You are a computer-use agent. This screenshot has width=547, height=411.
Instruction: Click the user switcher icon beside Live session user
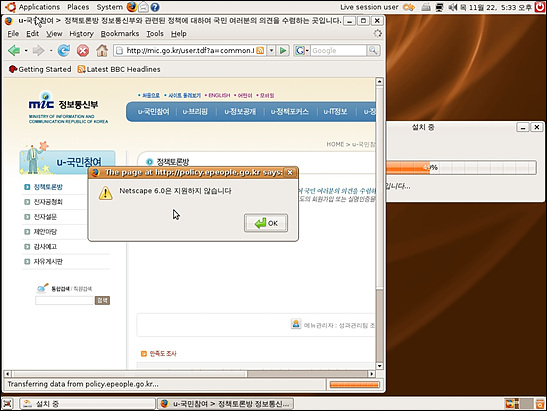pyautogui.click(x=409, y=7)
